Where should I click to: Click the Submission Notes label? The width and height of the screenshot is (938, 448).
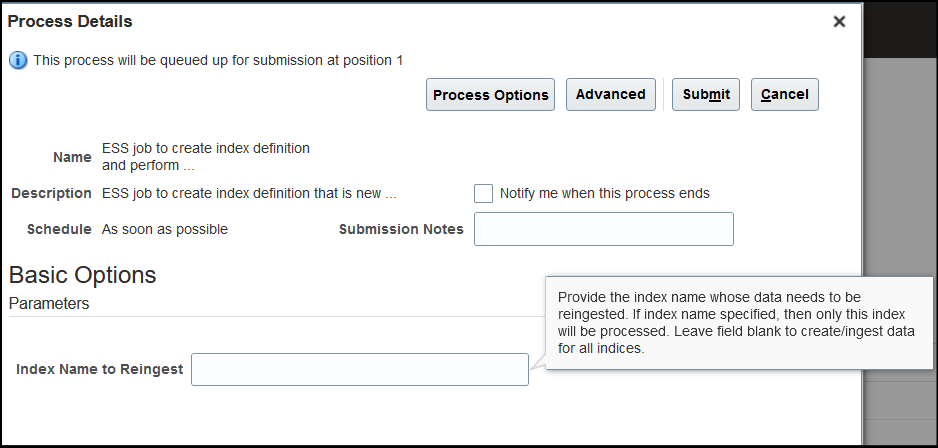click(x=401, y=229)
